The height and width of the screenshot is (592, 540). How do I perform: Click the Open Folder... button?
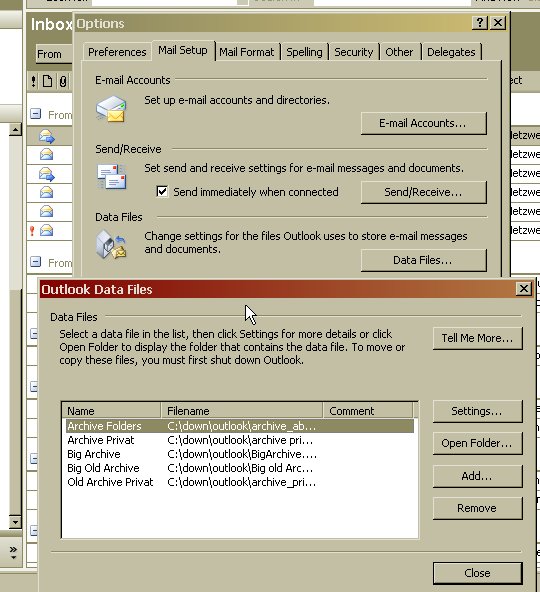point(478,443)
